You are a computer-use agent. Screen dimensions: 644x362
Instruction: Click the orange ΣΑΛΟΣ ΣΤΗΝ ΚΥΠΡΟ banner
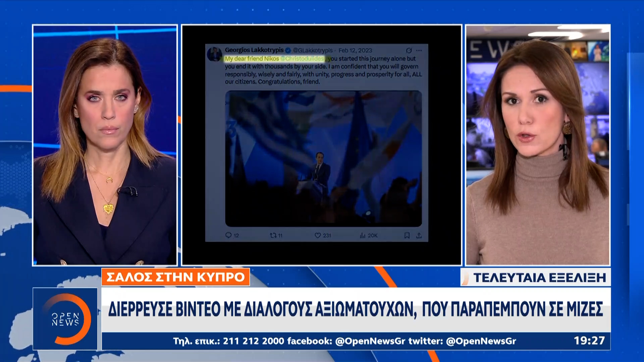[x=175, y=277]
